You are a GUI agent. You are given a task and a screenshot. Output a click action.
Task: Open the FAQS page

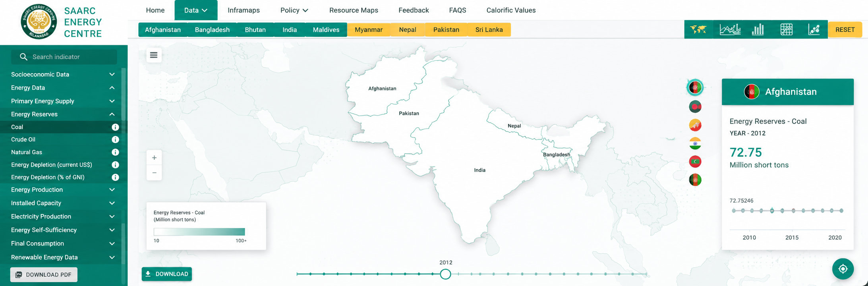pos(458,10)
